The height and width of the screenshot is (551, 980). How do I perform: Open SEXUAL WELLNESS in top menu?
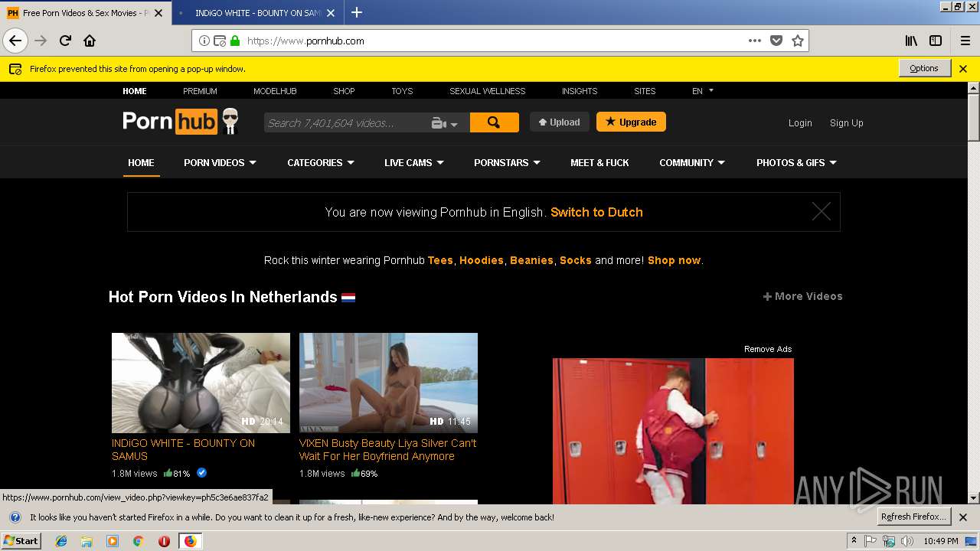(x=487, y=90)
